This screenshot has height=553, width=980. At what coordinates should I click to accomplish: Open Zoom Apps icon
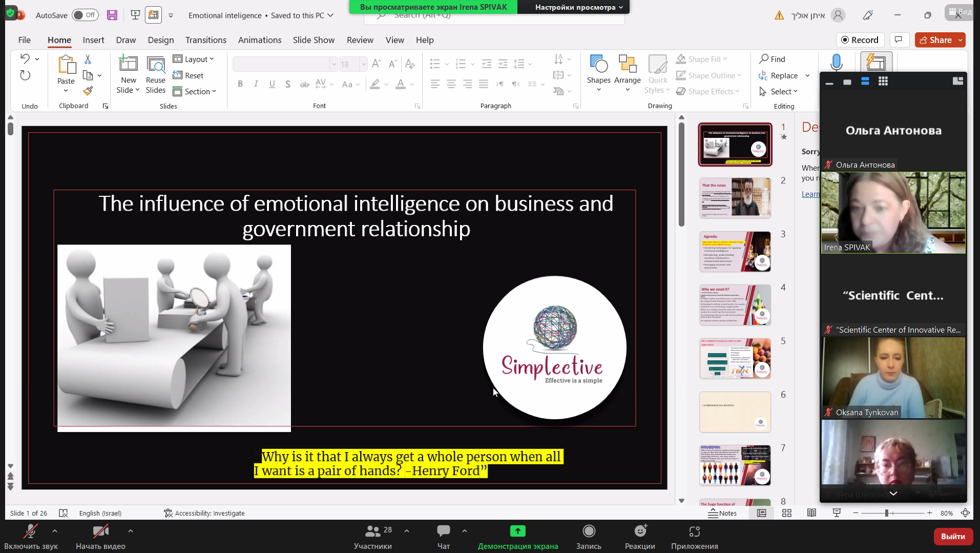click(x=695, y=532)
